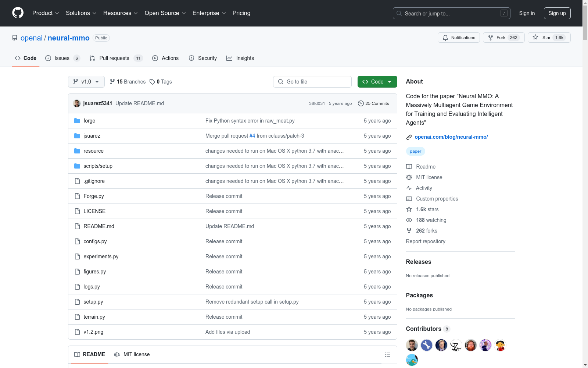Click the branch icon beside 15 Branches

[x=112, y=82]
